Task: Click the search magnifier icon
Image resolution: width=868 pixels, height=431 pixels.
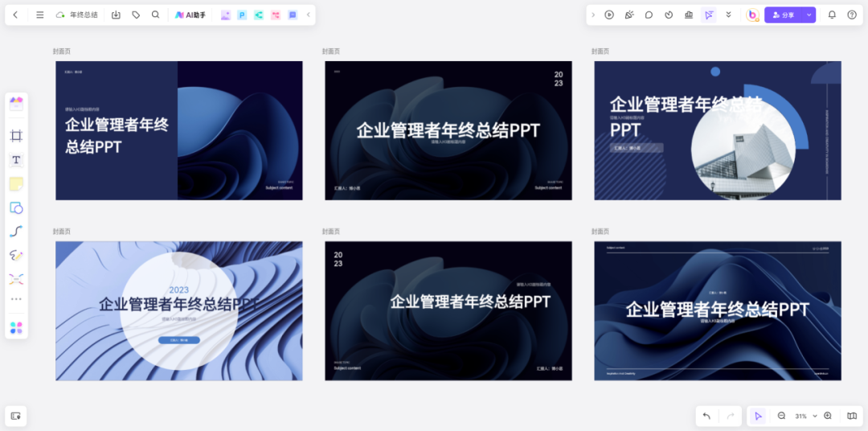Action: (156, 14)
